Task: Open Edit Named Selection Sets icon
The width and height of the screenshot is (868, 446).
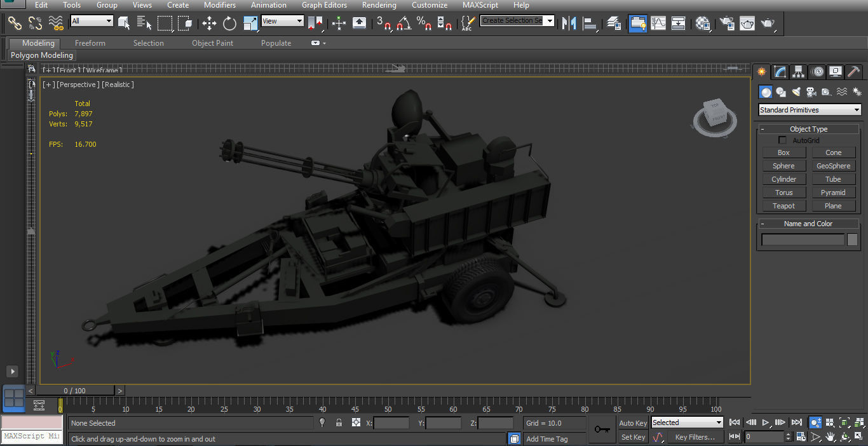Action: (468, 24)
